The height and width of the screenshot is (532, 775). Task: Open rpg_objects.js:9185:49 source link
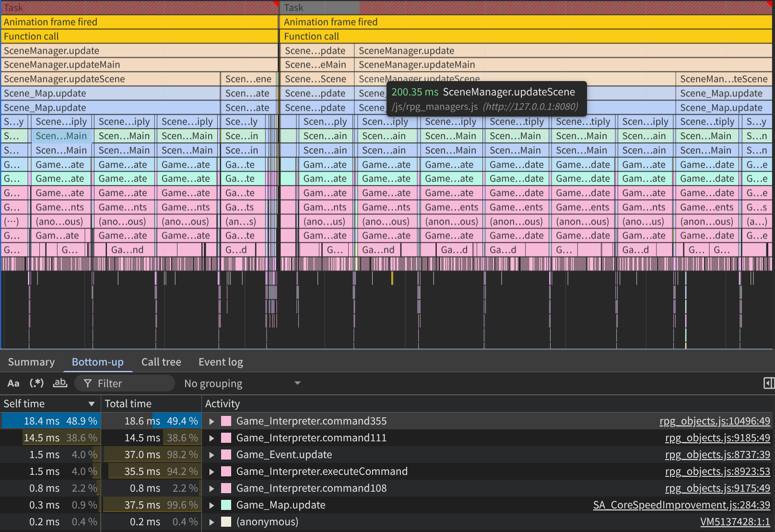click(x=717, y=438)
